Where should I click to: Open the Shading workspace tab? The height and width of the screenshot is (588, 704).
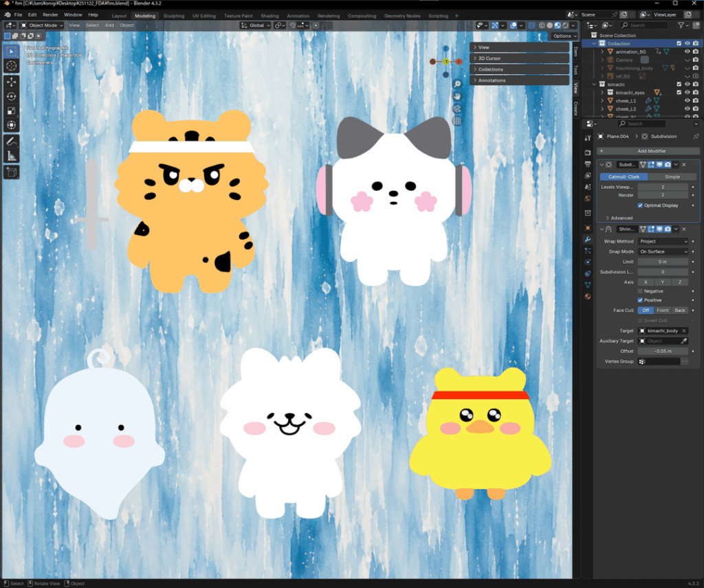[269, 16]
